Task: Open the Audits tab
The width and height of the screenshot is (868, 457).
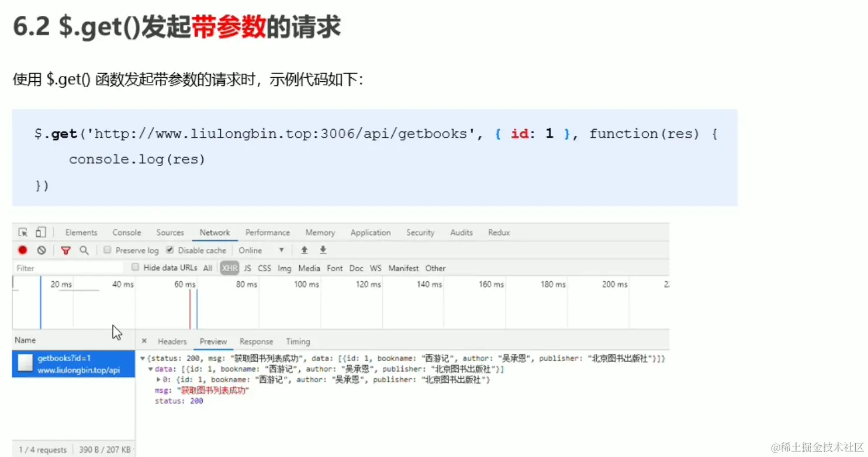Action: pos(461,233)
